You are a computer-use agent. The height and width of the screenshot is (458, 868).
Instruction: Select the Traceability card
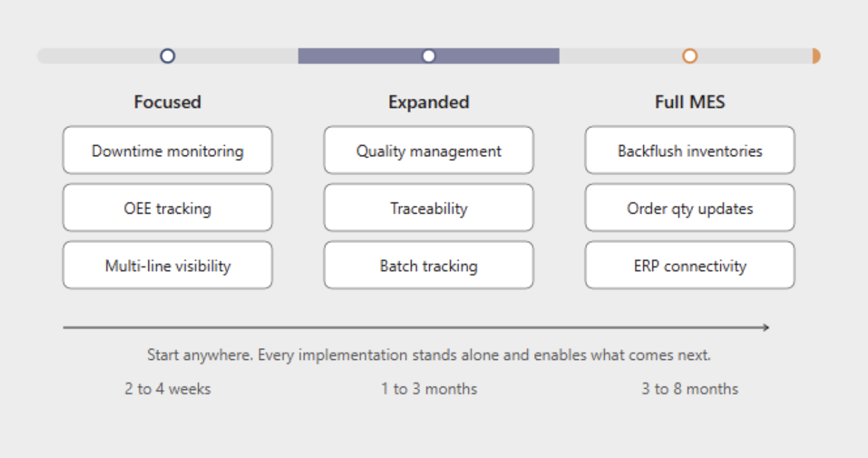tap(428, 208)
